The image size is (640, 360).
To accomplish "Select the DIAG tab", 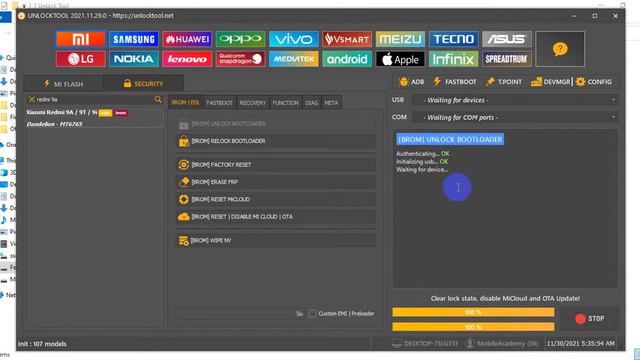I will pos(311,102).
